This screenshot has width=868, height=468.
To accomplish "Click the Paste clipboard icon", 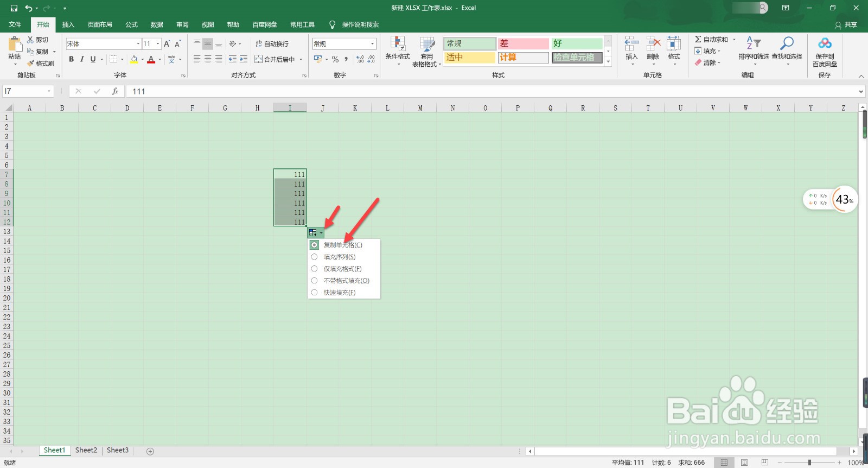I will tap(15, 44).
